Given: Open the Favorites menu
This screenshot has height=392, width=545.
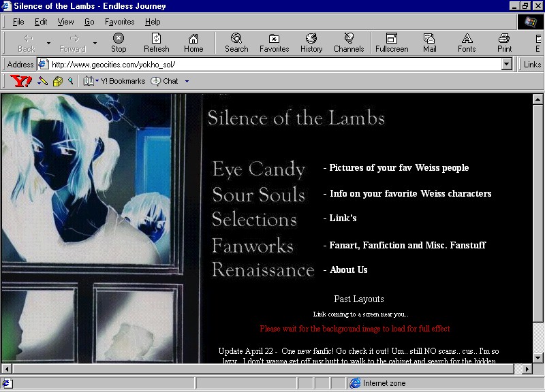Looking at the screenshot, I should pyautogui.click(x=120, y=22).
